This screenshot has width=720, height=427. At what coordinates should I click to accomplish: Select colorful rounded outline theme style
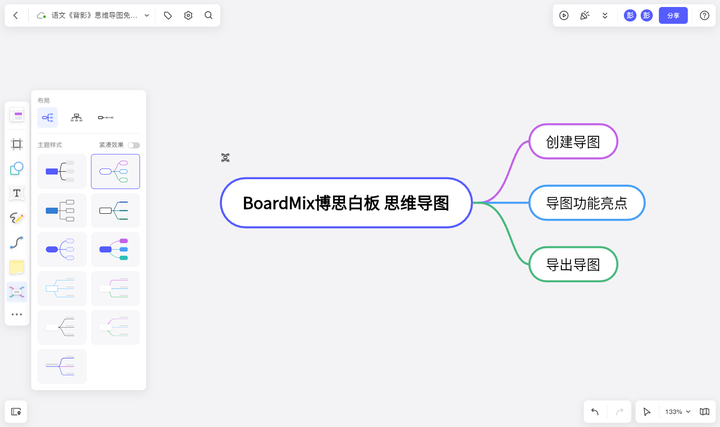(x=115, y=171)
